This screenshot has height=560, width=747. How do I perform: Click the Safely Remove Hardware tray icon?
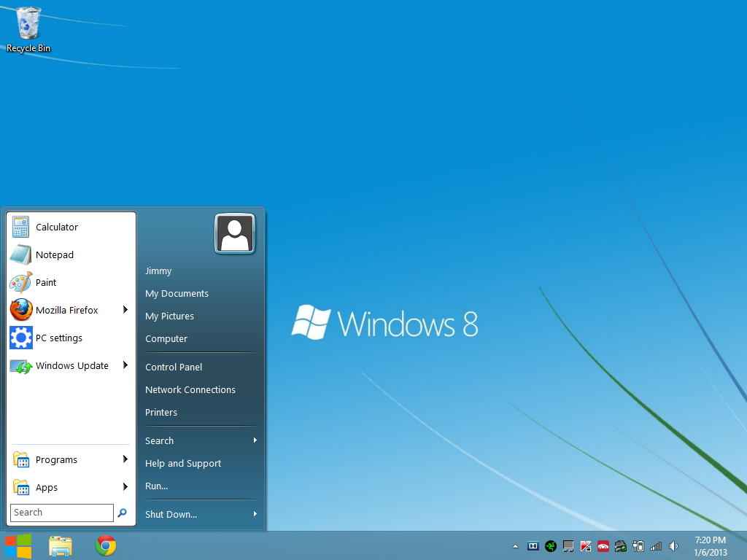621,546
